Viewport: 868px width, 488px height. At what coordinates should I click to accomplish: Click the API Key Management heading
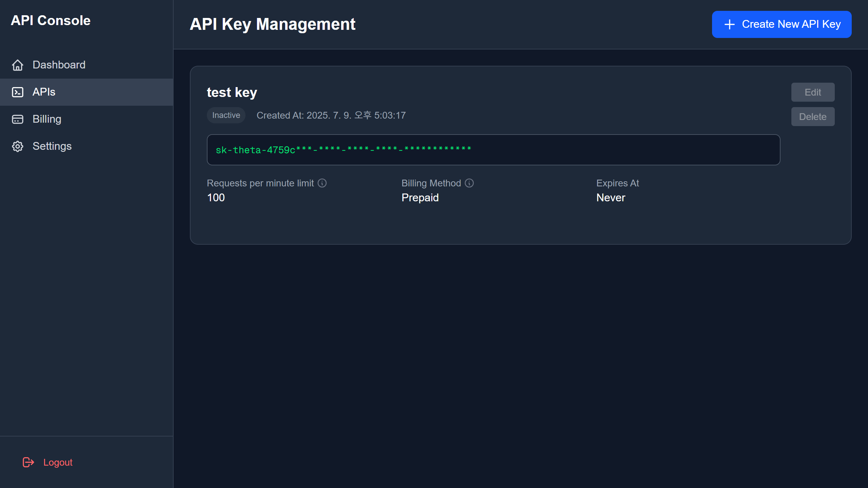pyautogui.click(x=273, y=24)
